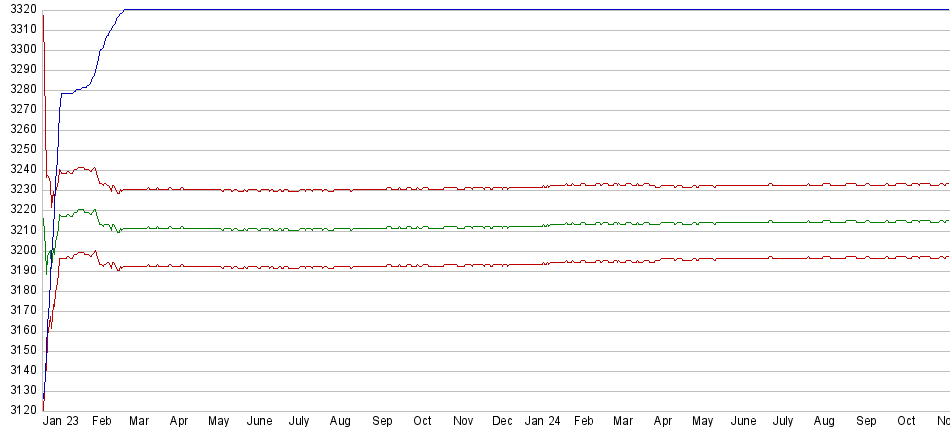The width and height of the screenshot is (950, 435).
Task: Click the 3310 value on vertical axis
Action: coord(23,29)
